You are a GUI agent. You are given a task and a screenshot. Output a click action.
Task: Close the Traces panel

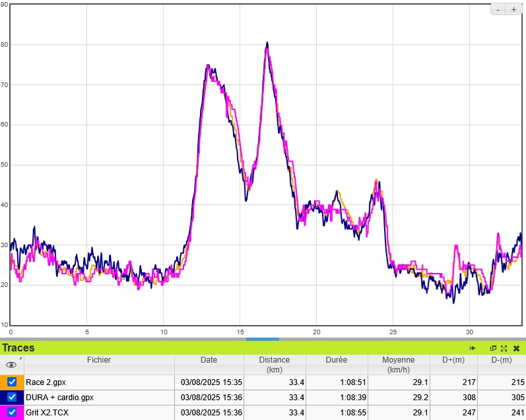coord(516,348)
